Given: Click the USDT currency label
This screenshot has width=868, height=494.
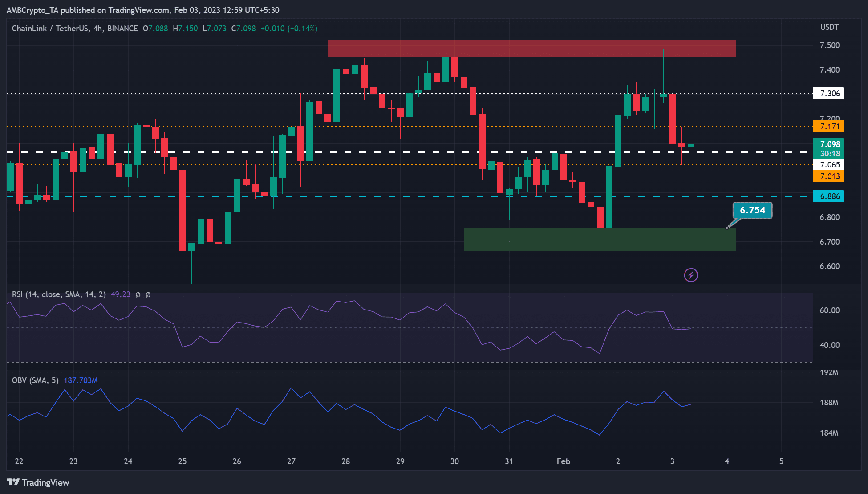Looking at the screenshot, I should coord(829,27).
